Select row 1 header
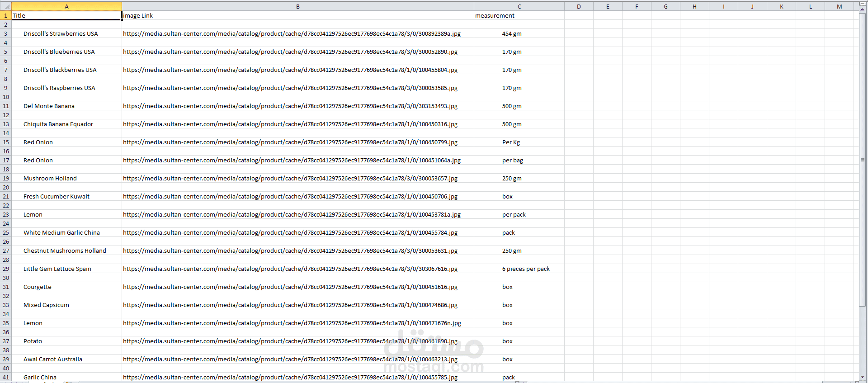The width and height of the screenshot is (868, 383). coord(5,15)
